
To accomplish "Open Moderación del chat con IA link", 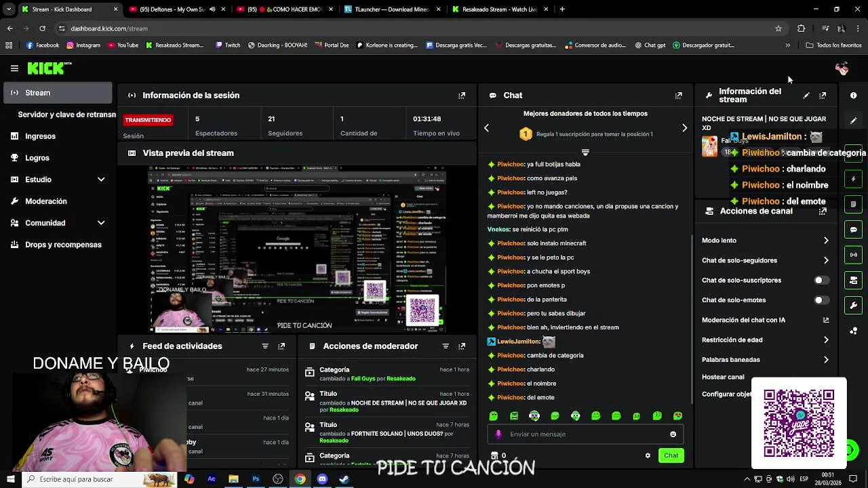I will 766,320.
